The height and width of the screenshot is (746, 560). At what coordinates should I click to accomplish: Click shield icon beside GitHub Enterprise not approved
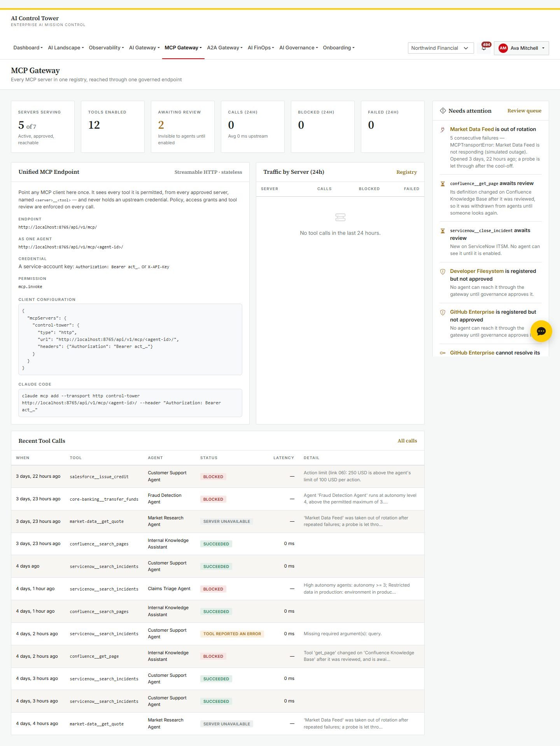[443, 312]
